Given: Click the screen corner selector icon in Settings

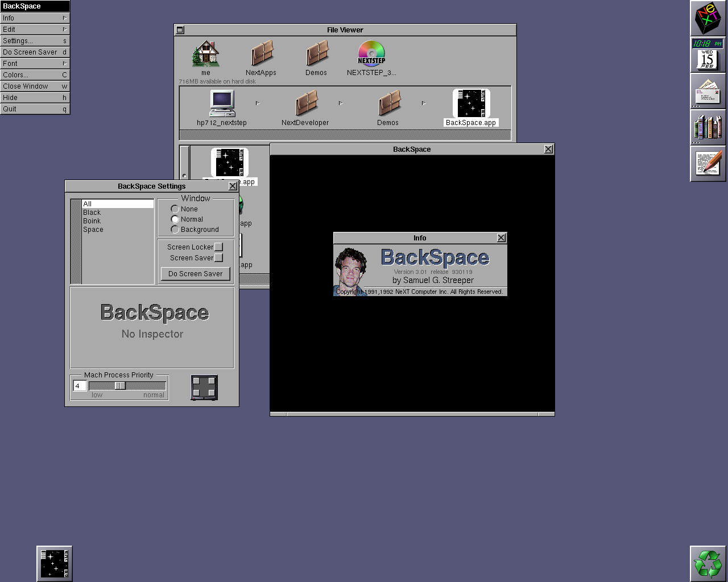Looking at the screenshot, I should point(204,388).
